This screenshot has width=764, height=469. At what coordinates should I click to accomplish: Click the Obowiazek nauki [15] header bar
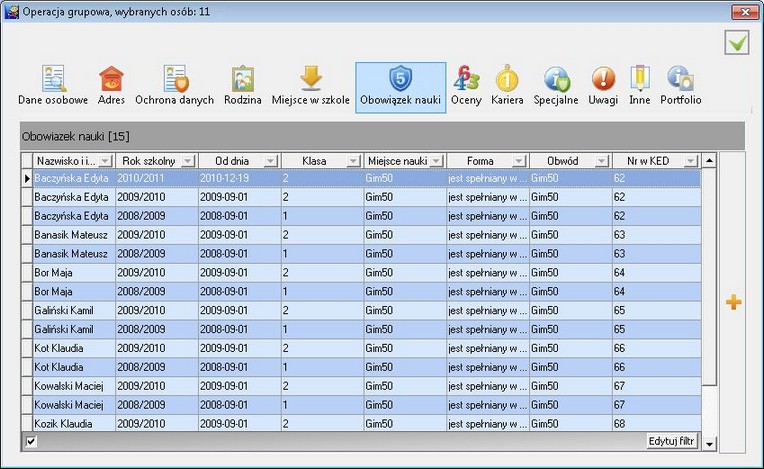pos(382,136)
